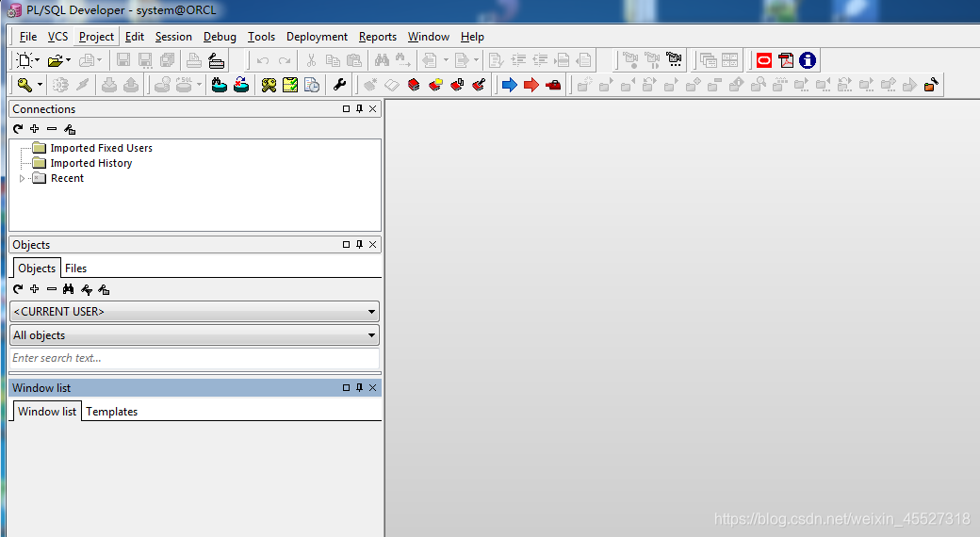Open the Deployment menu
The image size is (980, 537).
[x=317, y=37]
